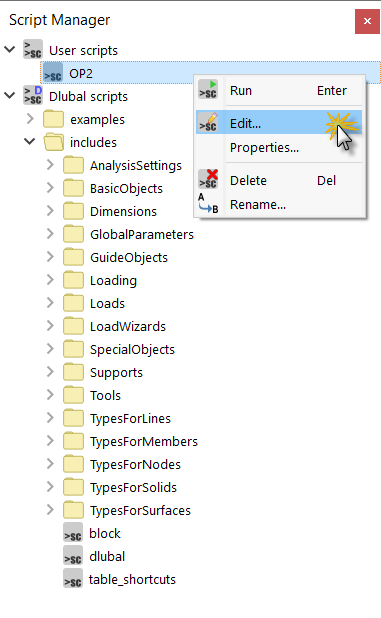Click the Rename A-to-B icon
381x618 pixels.
coord(208,203)
